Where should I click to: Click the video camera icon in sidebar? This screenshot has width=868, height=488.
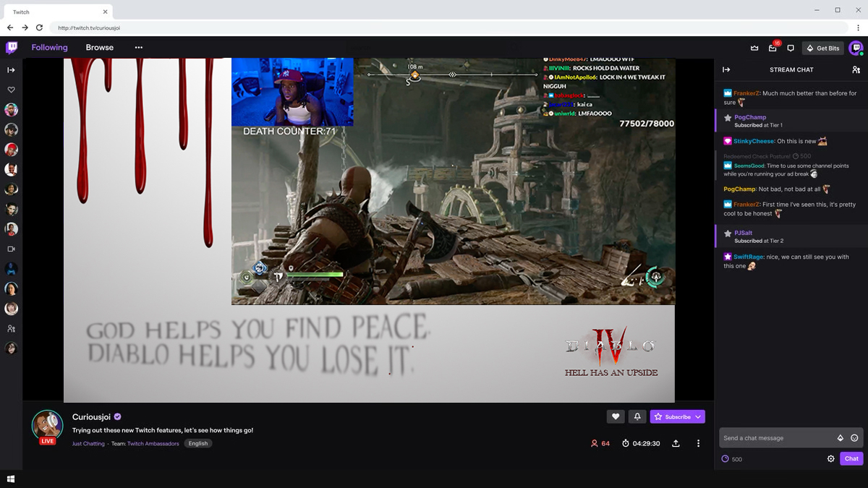[11, 249]
